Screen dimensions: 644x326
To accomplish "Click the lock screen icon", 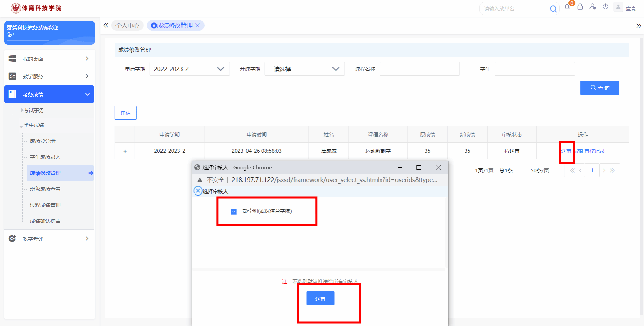I will pos(580,7).
